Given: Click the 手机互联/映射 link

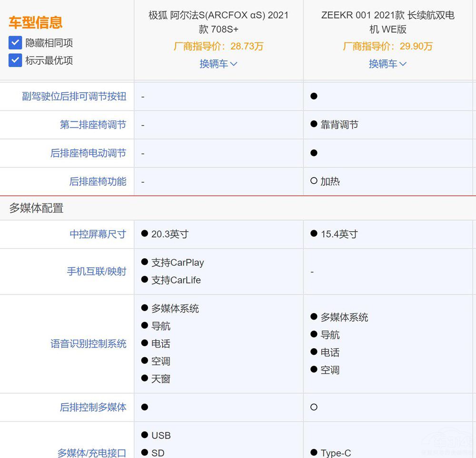Looking at the screenshot, I should 97,271.
